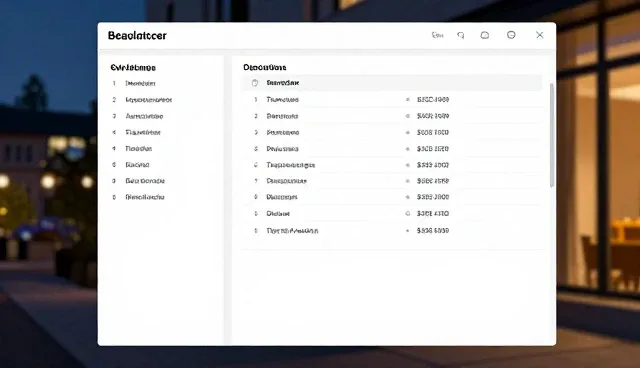Click the price value in row numbered 3
The height and width of the screenshot is (368, 640).
433,133
